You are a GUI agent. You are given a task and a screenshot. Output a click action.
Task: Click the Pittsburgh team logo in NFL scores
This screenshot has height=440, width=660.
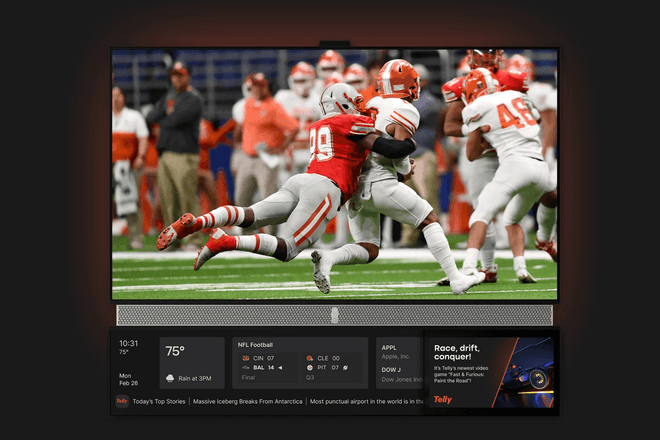(310, 367)
